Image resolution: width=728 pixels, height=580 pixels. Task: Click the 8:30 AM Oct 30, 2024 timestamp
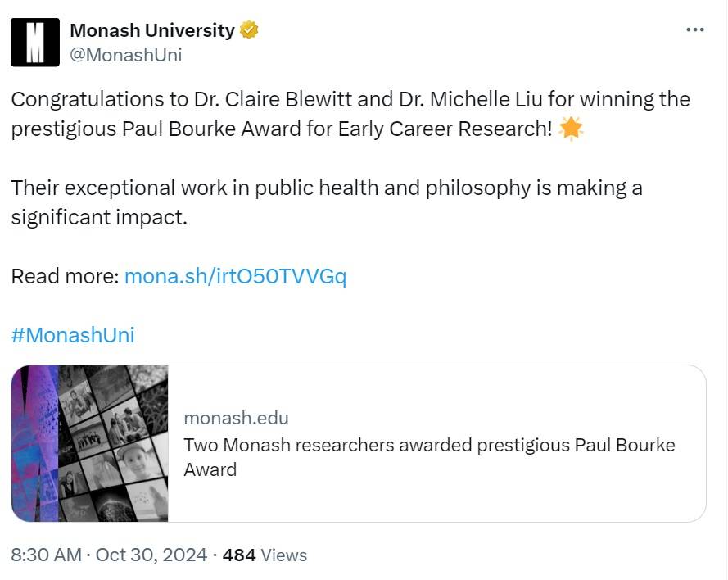(109, 555)
